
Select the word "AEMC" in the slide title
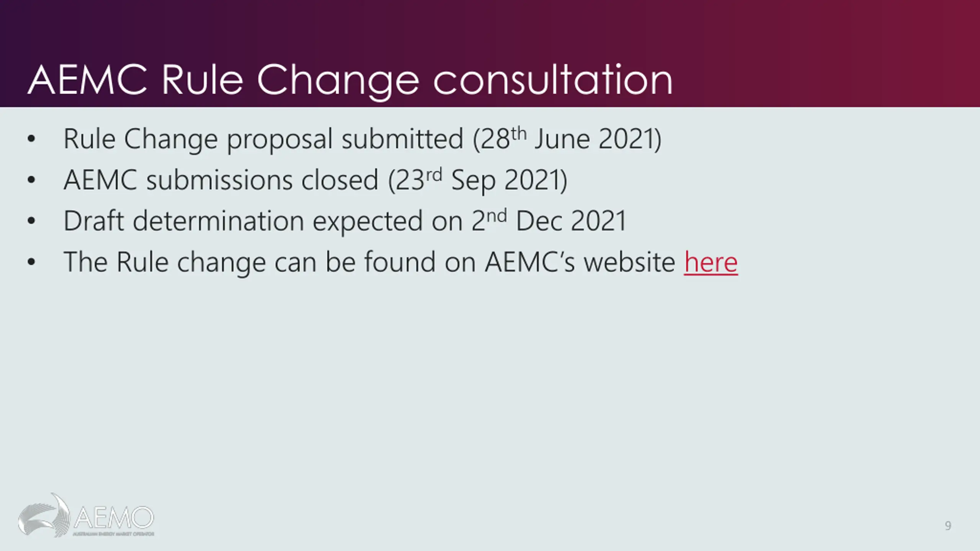88,80
